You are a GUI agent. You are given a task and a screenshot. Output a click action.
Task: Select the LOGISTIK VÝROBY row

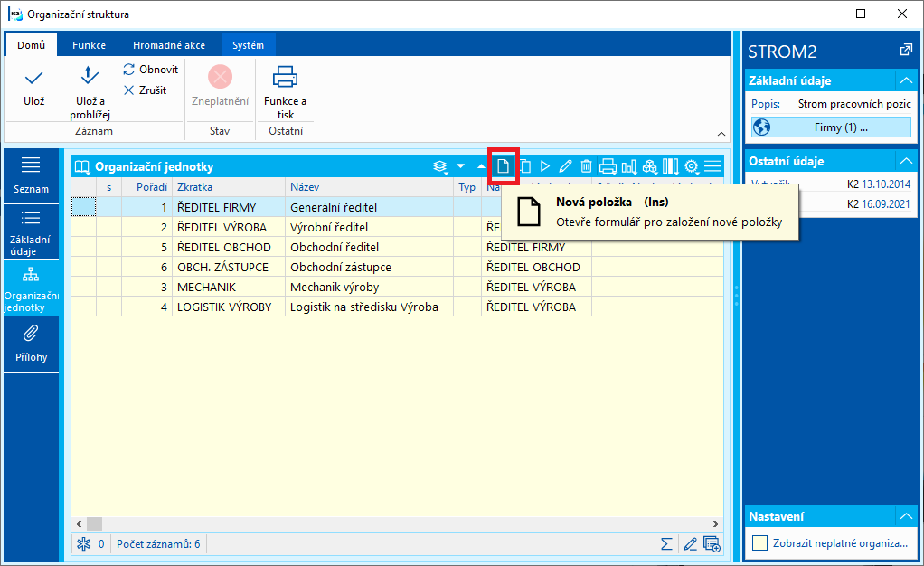[397, 307]
